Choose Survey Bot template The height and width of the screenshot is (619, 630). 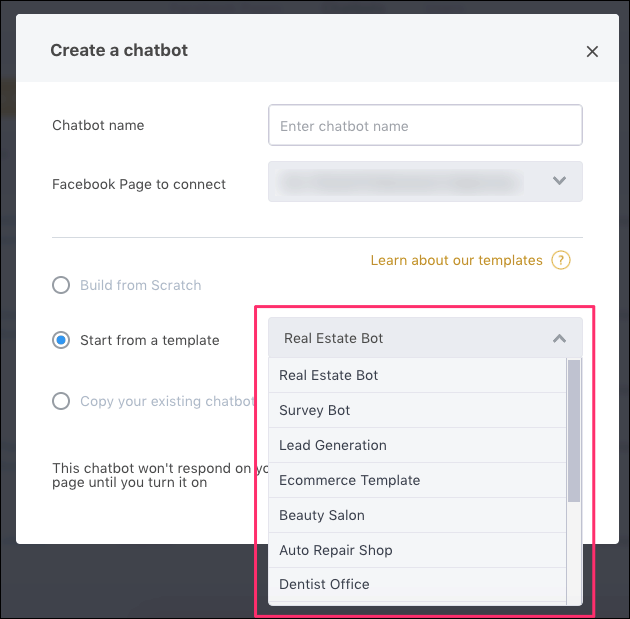tap(417, 410)
